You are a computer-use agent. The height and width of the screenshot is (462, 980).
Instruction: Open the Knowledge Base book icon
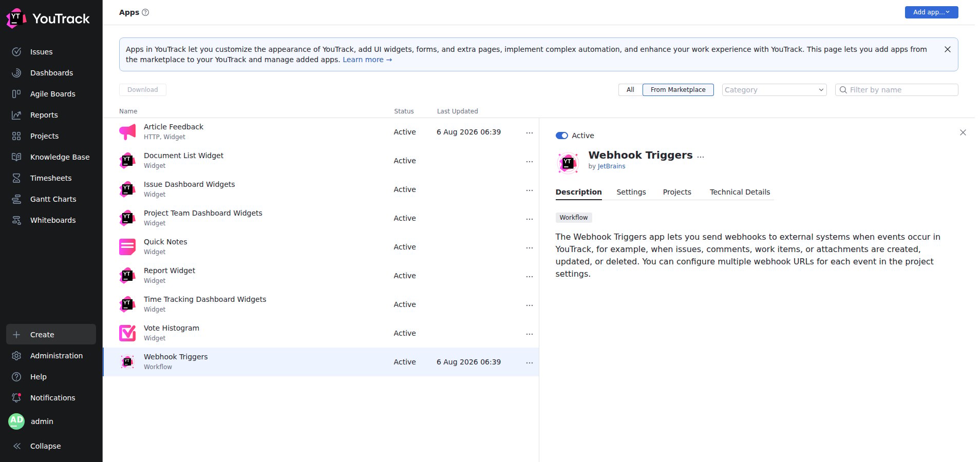[16, 157]
